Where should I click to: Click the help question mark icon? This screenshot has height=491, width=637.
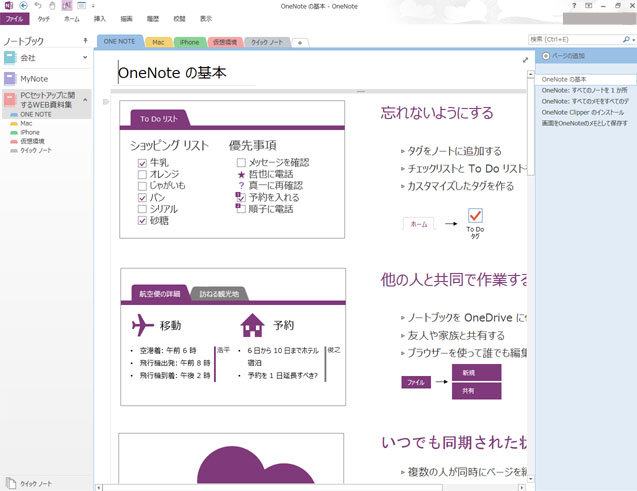pyautogui.click(x=574, y=6)
